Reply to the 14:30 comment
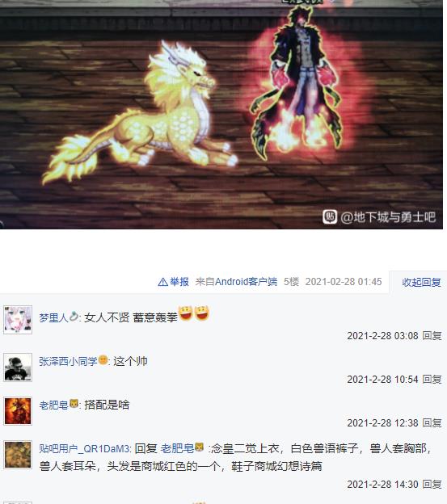 pos(432,485)
